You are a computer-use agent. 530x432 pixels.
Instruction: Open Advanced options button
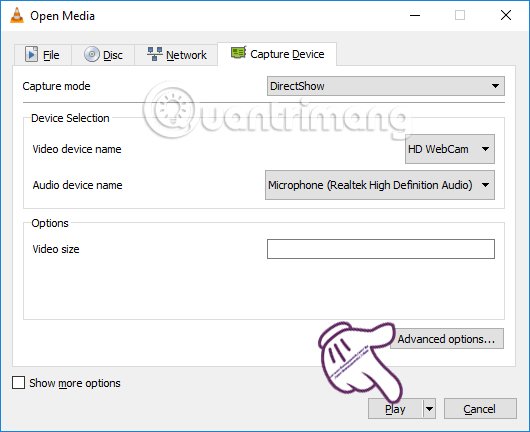pyautogui.click(x=447, y=339)
